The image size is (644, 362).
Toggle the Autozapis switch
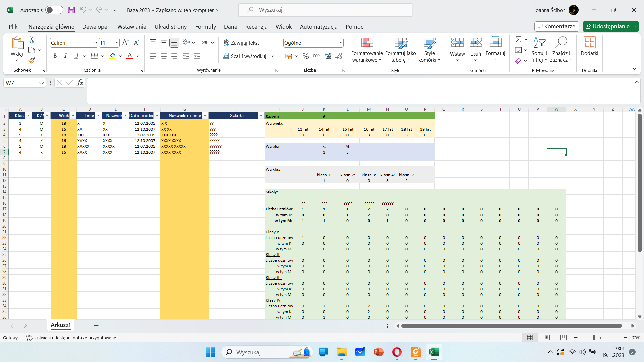point(54,10)
